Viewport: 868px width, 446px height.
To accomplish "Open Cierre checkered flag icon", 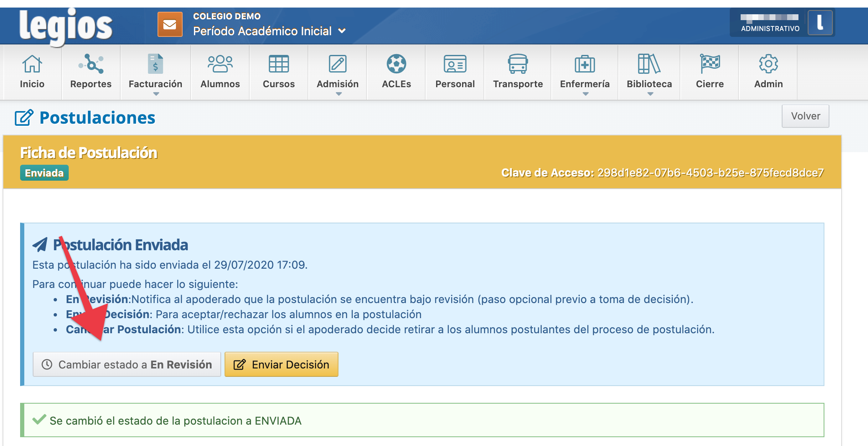I will point(710,64).
